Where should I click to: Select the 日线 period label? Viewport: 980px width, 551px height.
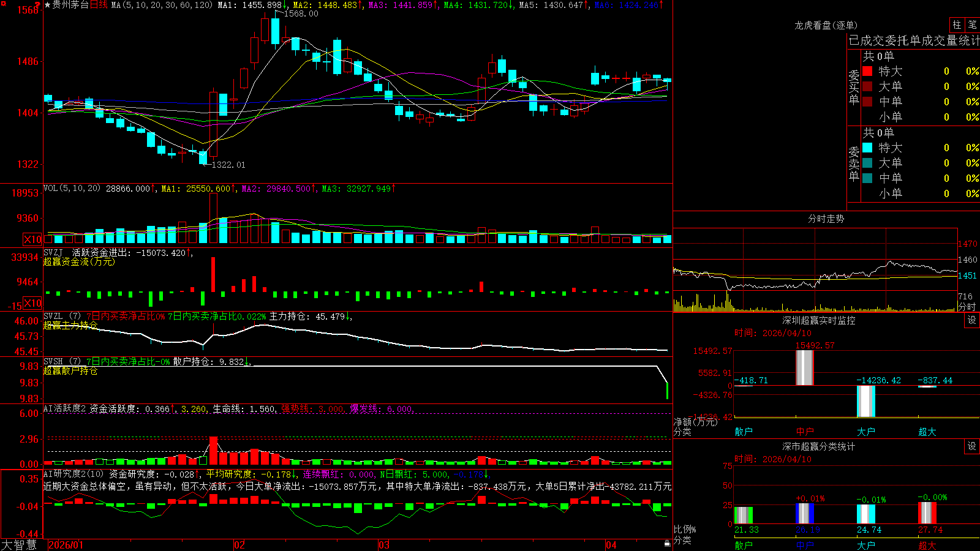click(x=99, y=5)
